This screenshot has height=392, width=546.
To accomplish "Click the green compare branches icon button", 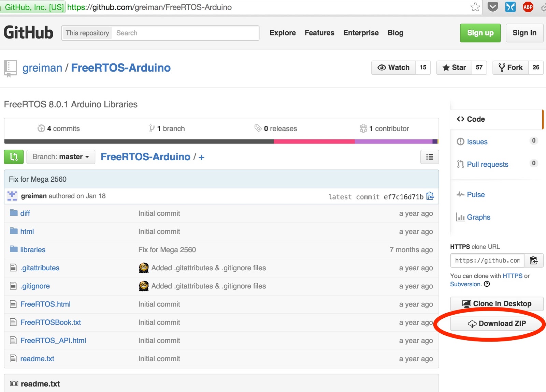I will (14, 157).
